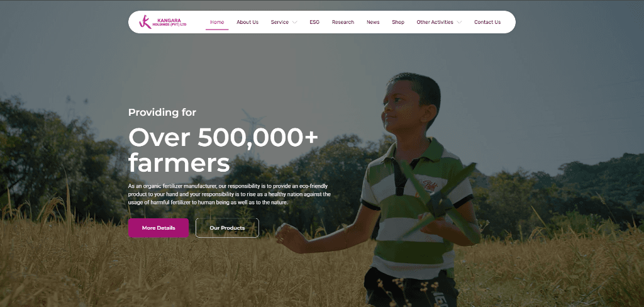This screenshot has height=307, width=644.
Task: Expand the Service dropdown chevron
Action: pyautogui.click(x=295, y=22)
